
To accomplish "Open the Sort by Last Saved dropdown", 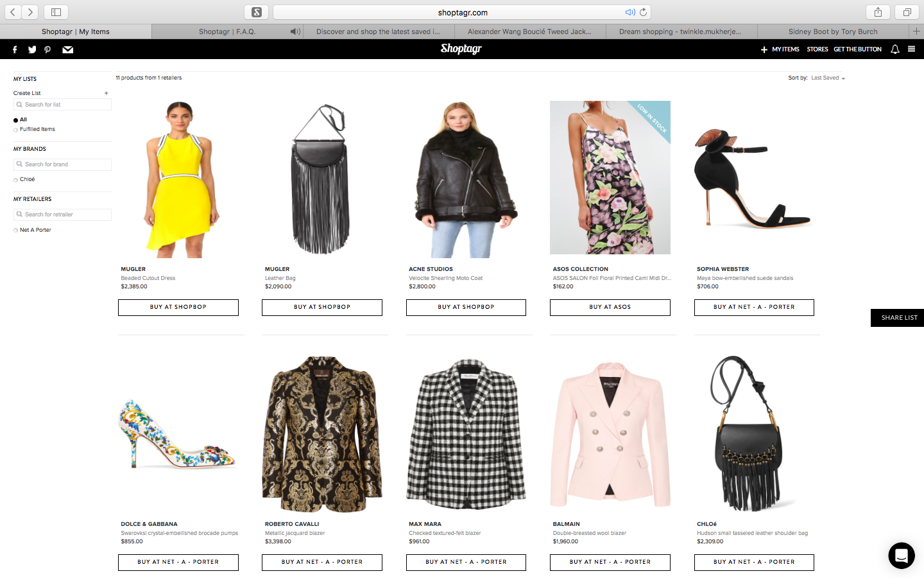I will tap(828, 78).
